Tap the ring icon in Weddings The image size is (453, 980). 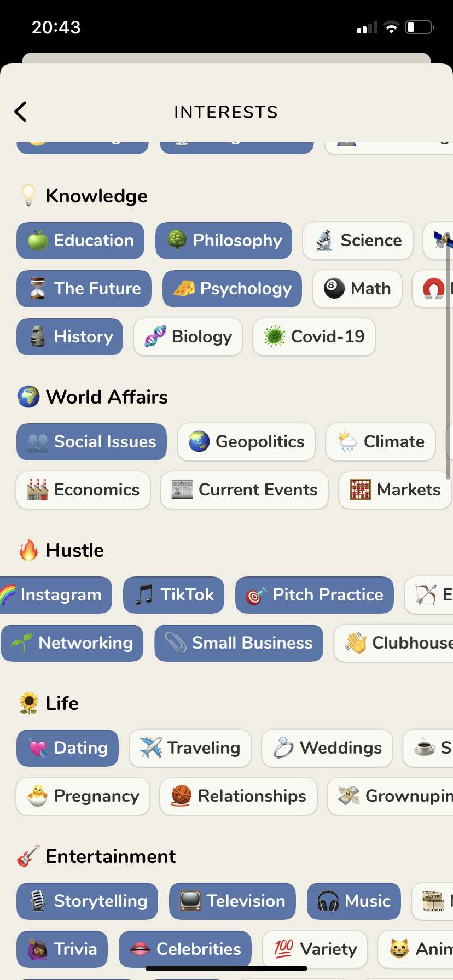point(283,748)
